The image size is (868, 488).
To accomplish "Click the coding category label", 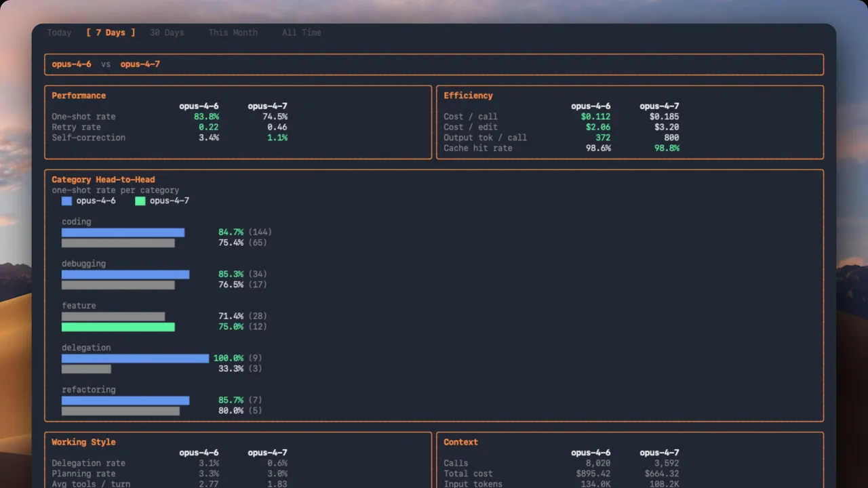I will [x=76, y=222].
